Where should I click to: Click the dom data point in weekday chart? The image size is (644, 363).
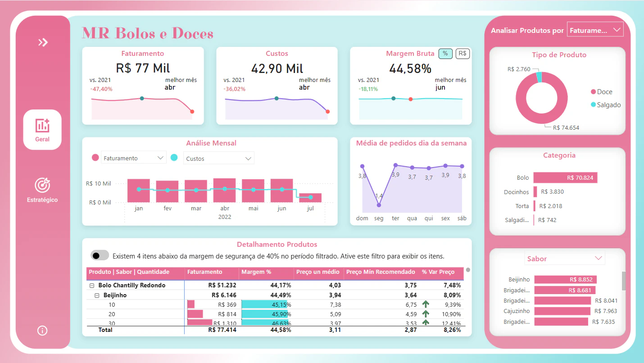click(362, 166)
